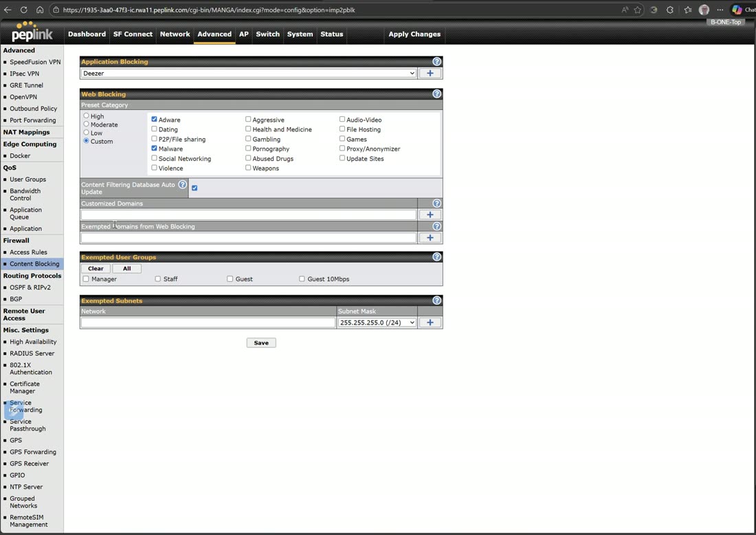Add customized domain with plus button
Image resolution: width=756 pixels, height=535 pixels.
[430, 215]
